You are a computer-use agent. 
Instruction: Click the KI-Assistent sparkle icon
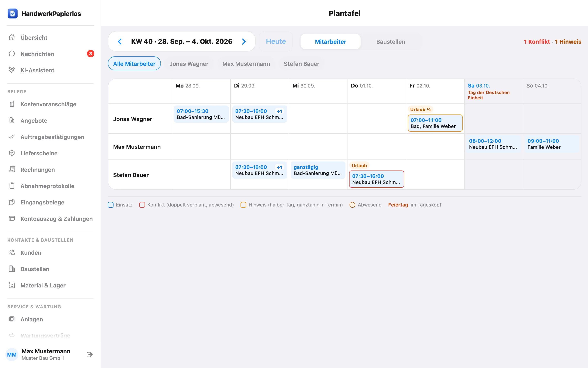pos(12,70)
